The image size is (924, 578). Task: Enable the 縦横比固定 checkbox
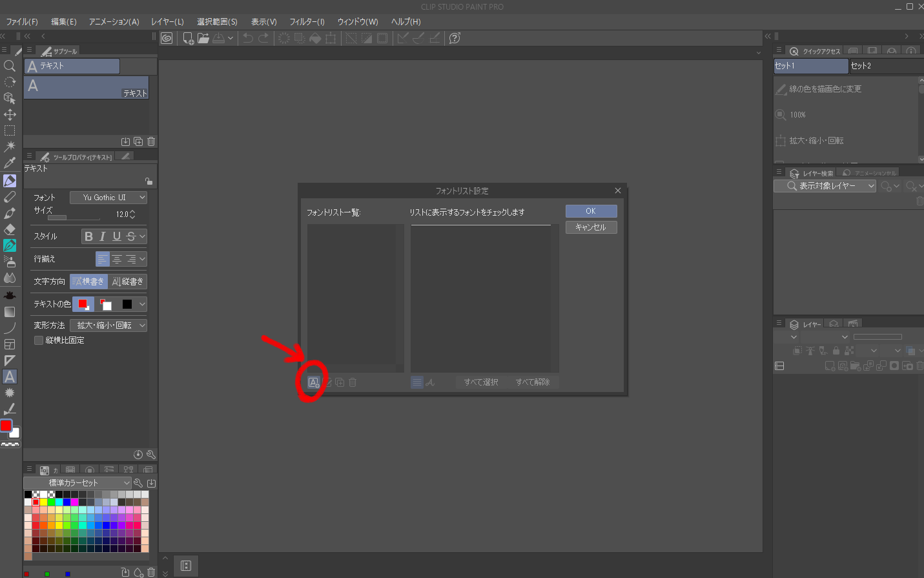[x=39, y=340]
